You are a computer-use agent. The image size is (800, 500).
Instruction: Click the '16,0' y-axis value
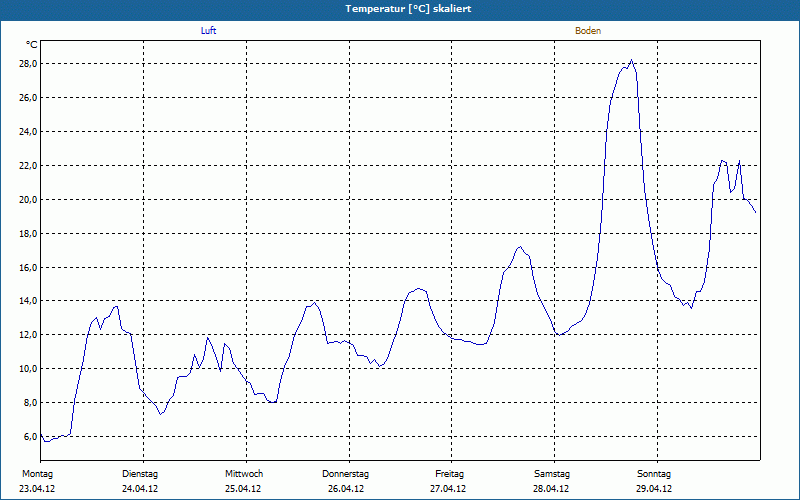tap(28, 267)
